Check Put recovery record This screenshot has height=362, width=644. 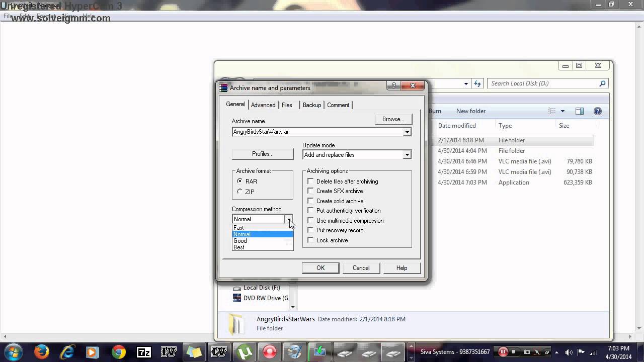coord(310,230)
